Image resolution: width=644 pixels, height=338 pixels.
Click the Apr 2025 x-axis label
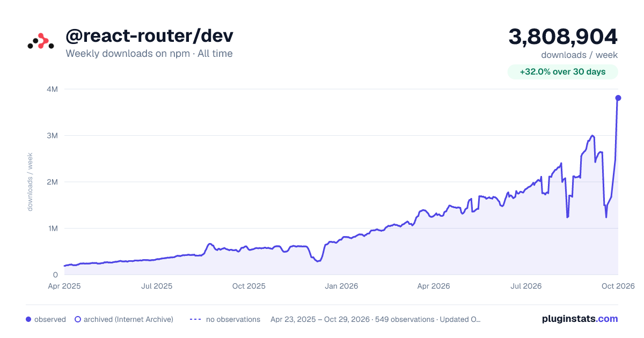pyautogui.click(x=64, y=286)
